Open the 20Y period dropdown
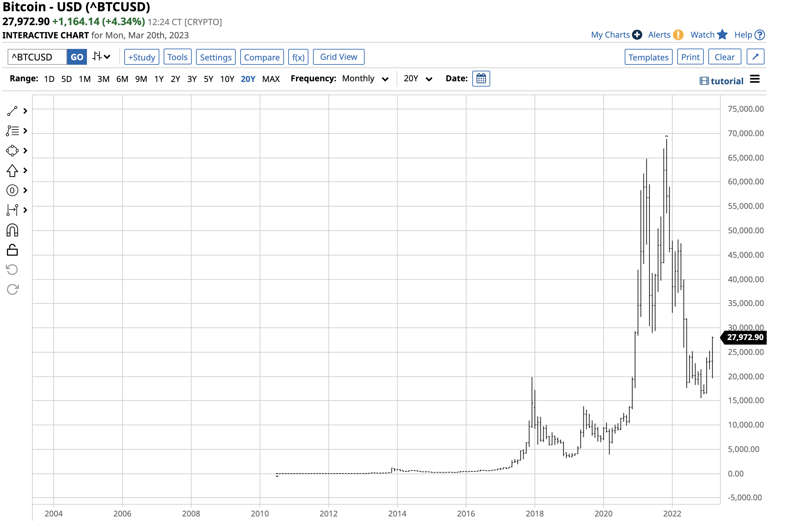788x532 pixels. click(x=418, y=79)
